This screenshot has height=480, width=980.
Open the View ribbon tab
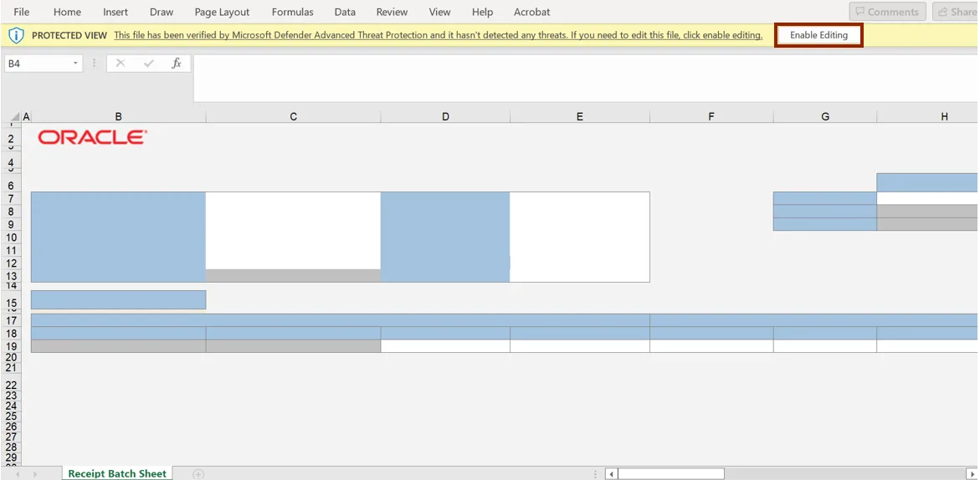439,12
